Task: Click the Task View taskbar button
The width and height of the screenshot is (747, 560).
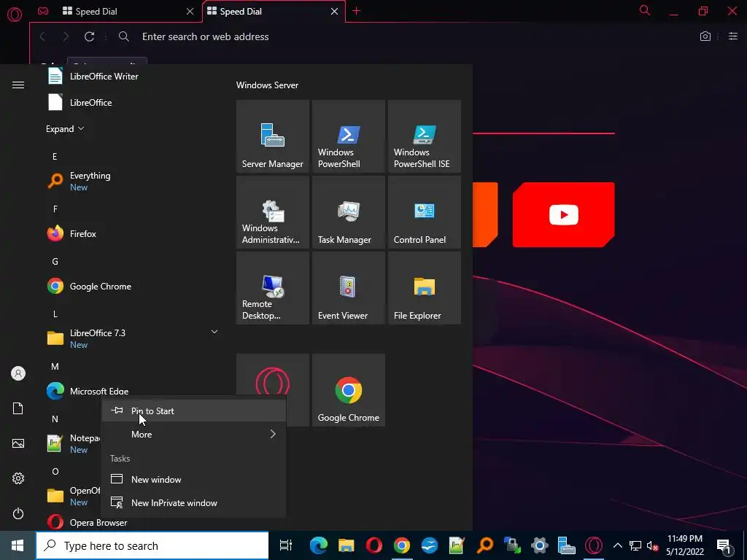Action: coord(286,545)
